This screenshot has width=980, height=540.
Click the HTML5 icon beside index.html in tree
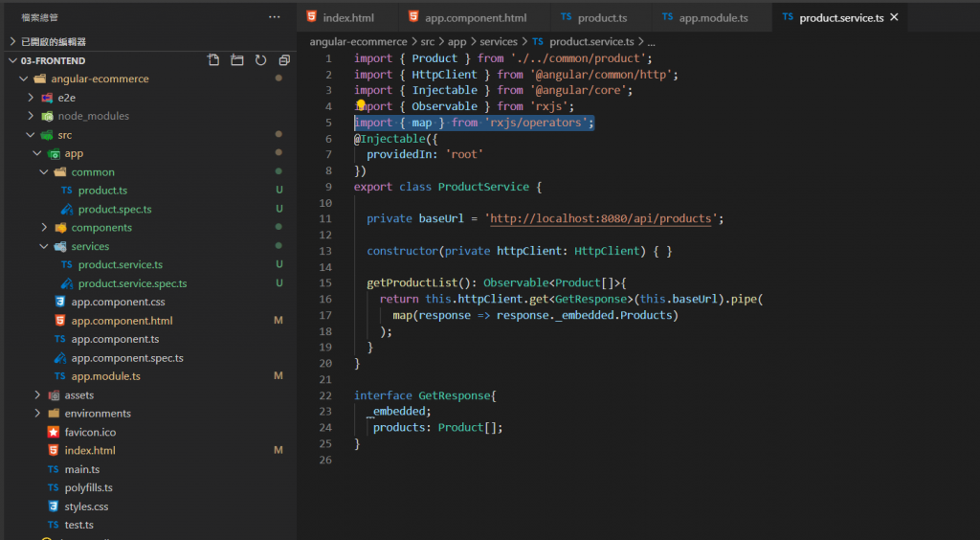click(54, 450)
